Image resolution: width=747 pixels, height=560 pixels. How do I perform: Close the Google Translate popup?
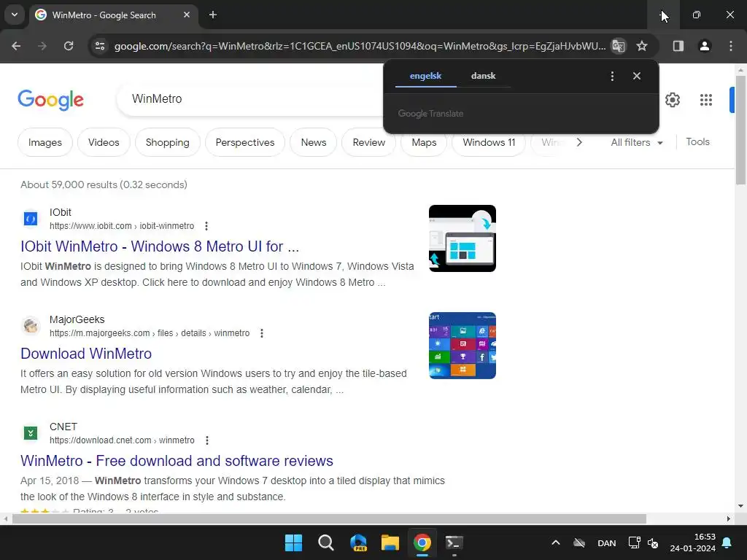click(636, 76)
